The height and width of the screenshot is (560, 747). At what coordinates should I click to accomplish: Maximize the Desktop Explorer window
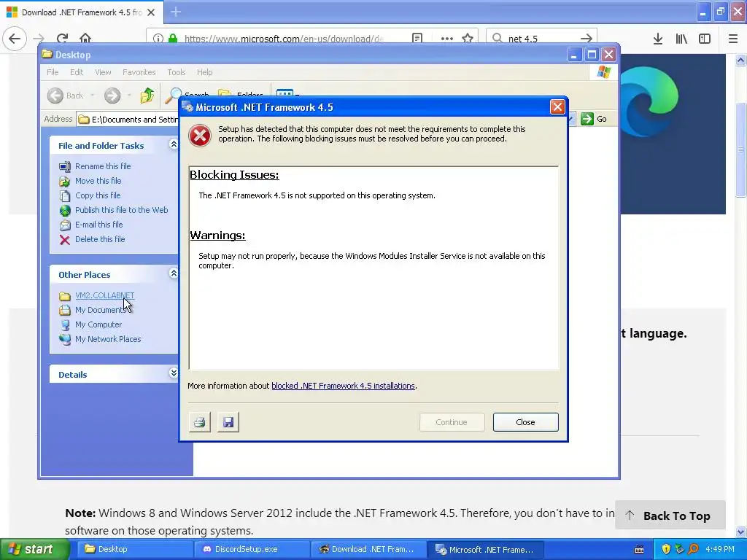pyautogui.click(x=591, y=55)
